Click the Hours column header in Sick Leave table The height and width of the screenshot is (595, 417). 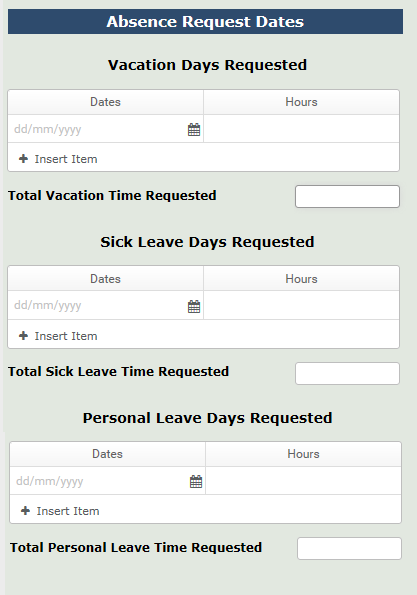301,279
